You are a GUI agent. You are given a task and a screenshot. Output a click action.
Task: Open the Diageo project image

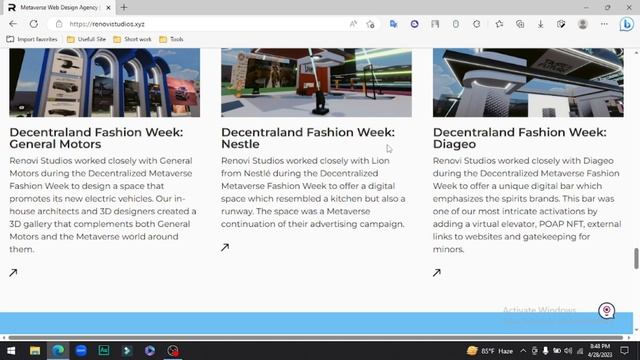click(528, 82)
